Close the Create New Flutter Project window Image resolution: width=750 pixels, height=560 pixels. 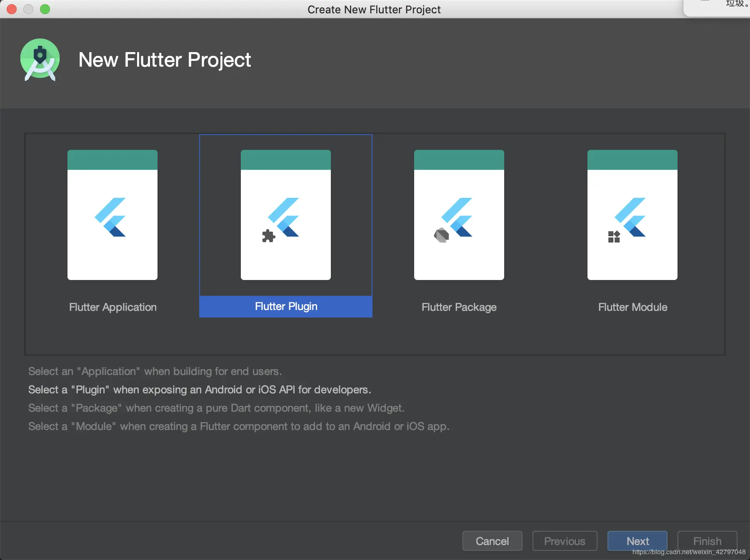click(x=12, y=9)
